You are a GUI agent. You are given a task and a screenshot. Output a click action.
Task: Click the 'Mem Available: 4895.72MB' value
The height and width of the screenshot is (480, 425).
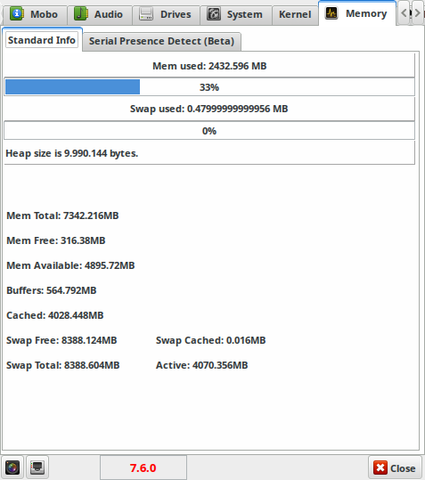point(70,266)
